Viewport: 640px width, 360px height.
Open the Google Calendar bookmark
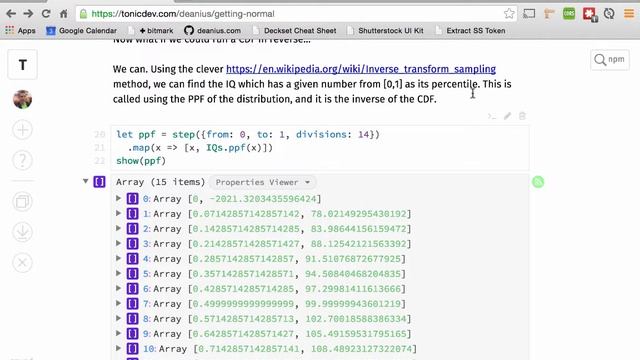(81, 31)
